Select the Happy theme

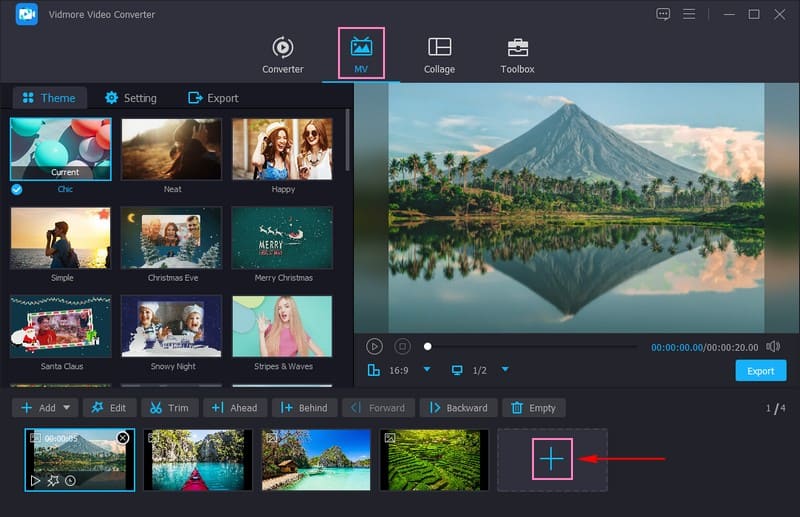click(x=282, y=149)
